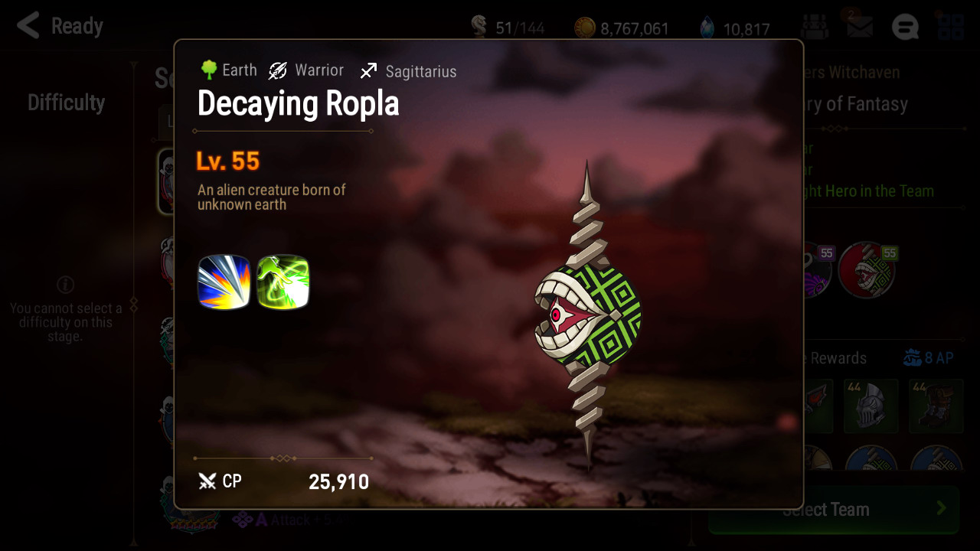Tap the boots reward item thumbnail
980x551 pixels.
pos(936,406)
